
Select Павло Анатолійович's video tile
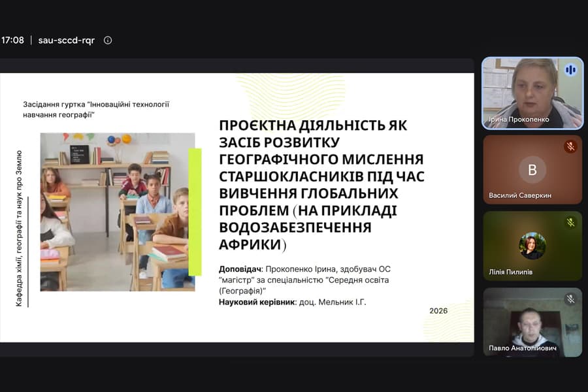coord(532,322)
